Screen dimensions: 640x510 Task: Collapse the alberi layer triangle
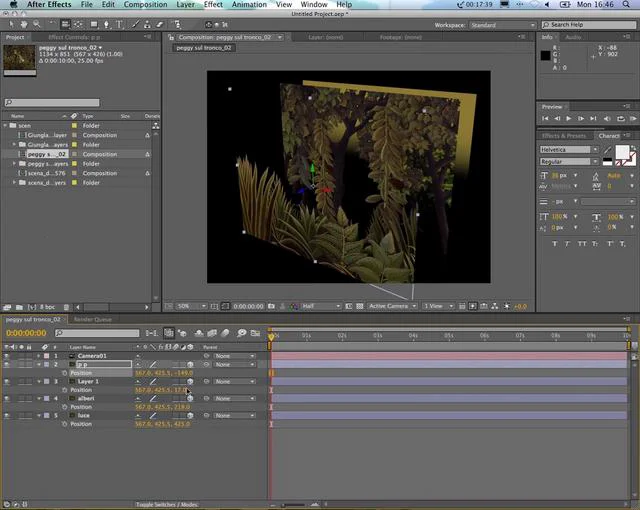click(x=39, y=398)
